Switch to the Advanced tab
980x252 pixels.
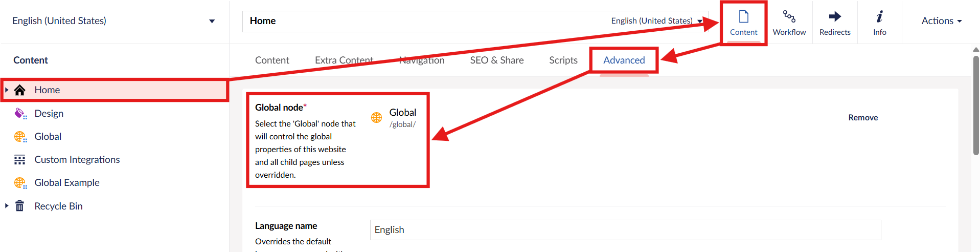624,60
